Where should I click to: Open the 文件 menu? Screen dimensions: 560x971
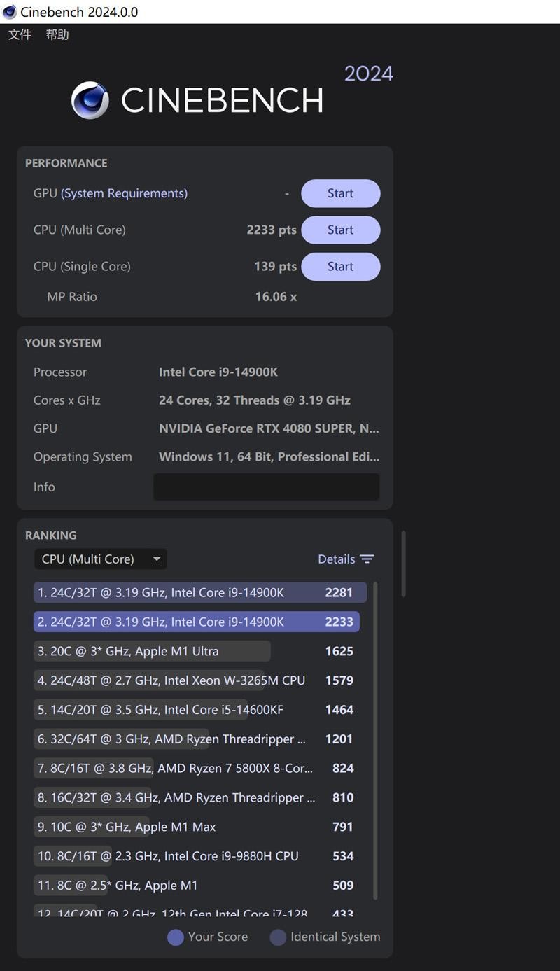[19, 34]
